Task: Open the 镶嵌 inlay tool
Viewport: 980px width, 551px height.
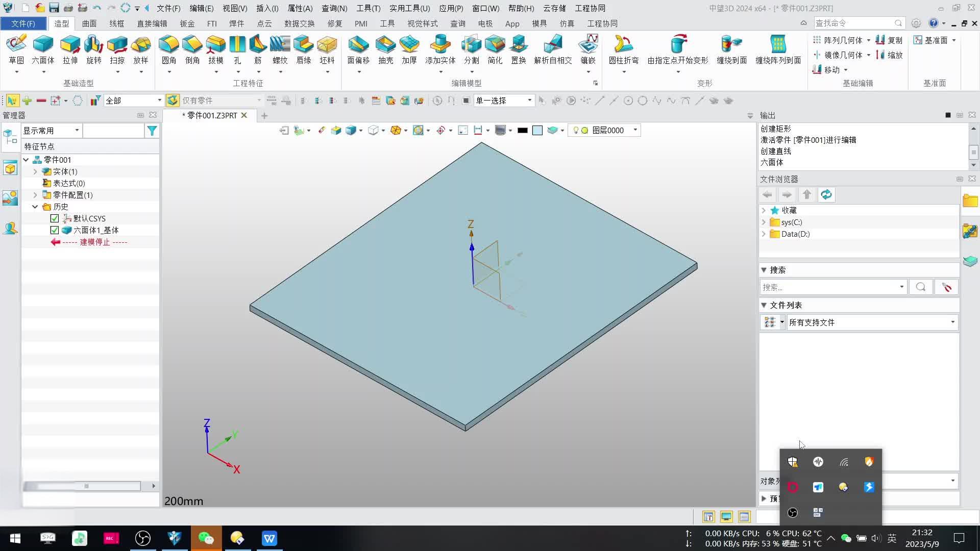Action: (588, 50)
